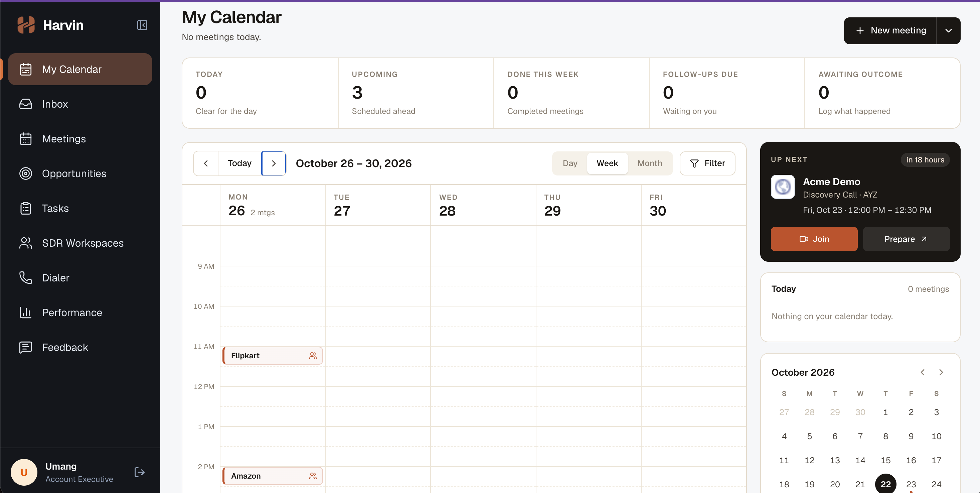
Task: Select October 6 in mini calendar
Action: pyautogui.click(x=835, y=436)
